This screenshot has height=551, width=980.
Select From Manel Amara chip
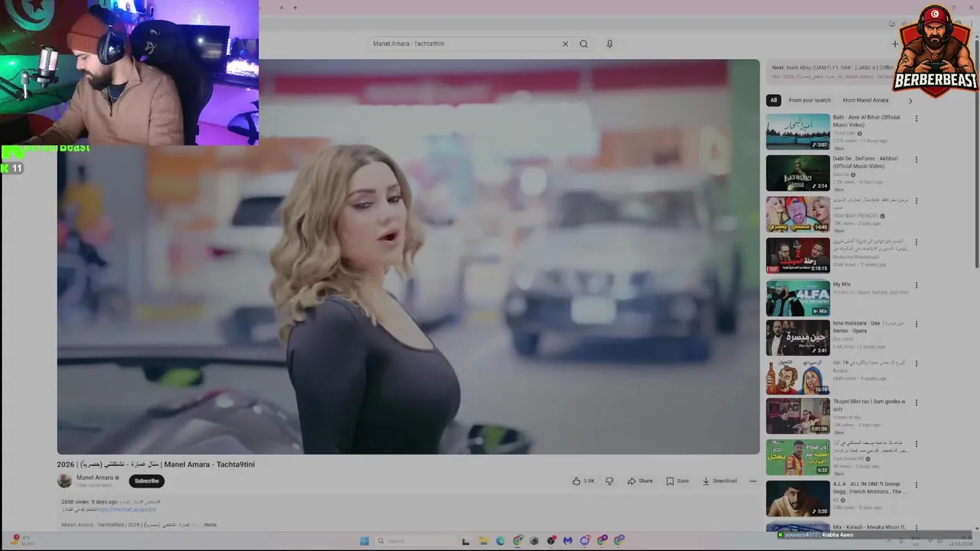(x=865, y=100)
